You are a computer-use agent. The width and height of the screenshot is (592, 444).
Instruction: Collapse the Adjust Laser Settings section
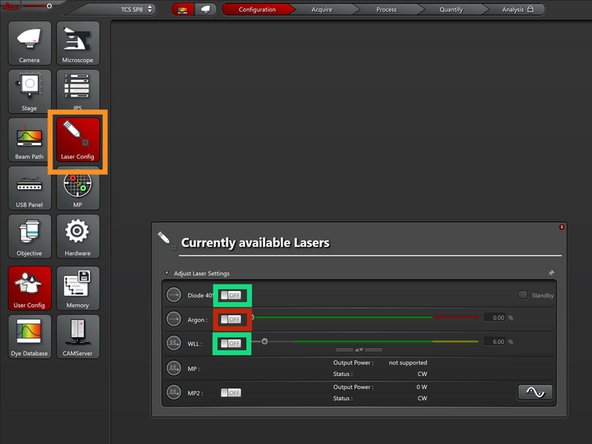pos(166,273)
